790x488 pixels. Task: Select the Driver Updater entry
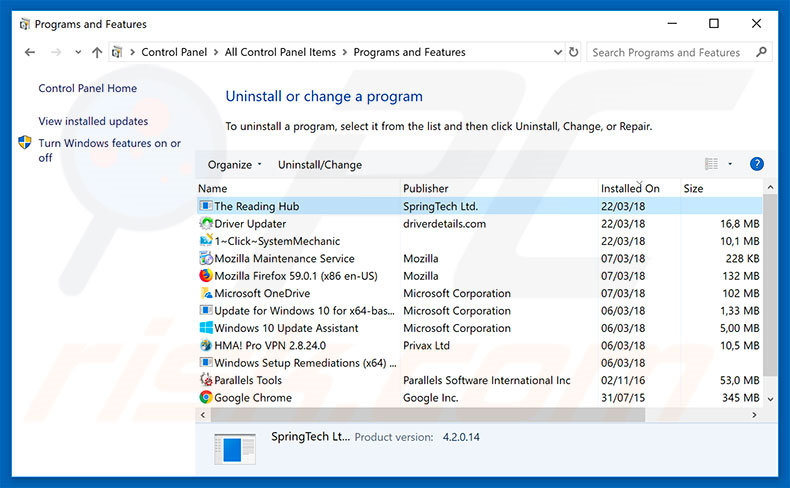250,224
